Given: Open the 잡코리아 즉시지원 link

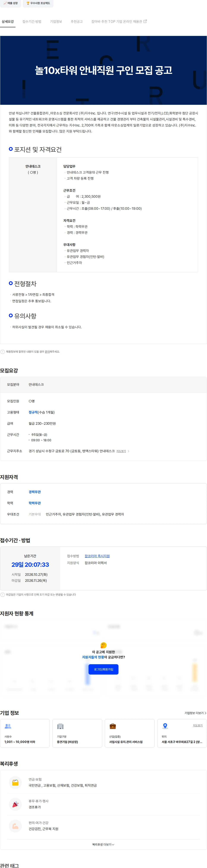Looking at the screenshot, I should [x=97, y=556].
